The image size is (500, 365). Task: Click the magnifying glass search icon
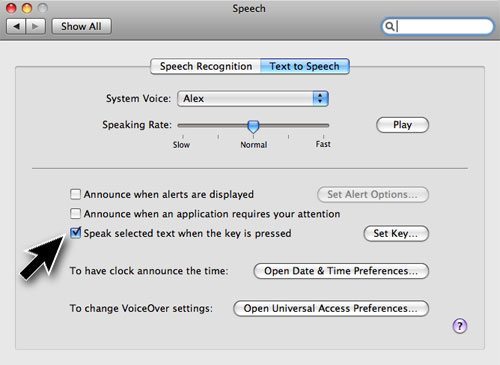click(x=389, y=26)
